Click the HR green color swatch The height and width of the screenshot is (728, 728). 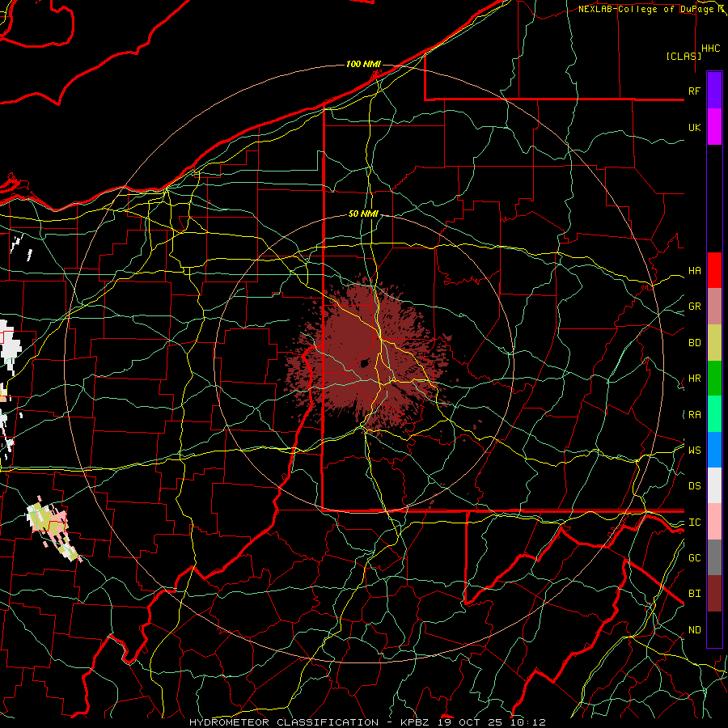pyautogui.click(x=714, y=379)
